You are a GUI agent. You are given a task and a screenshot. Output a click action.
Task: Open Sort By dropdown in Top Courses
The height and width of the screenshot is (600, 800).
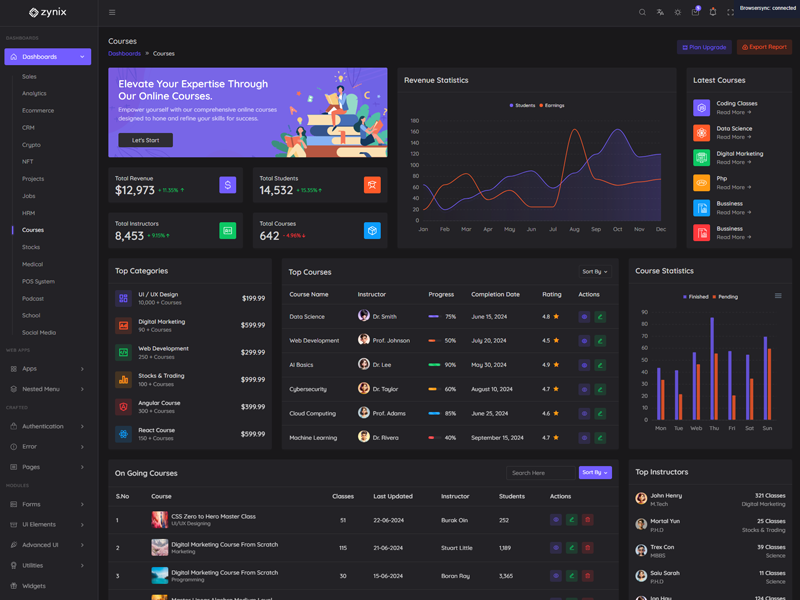[x=594, y=272]
